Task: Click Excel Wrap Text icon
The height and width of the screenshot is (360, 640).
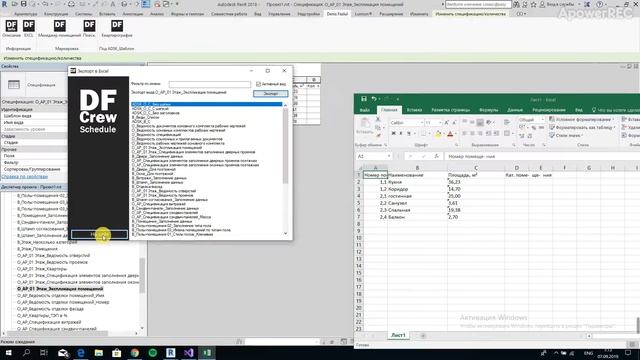Action: [507, 122]
